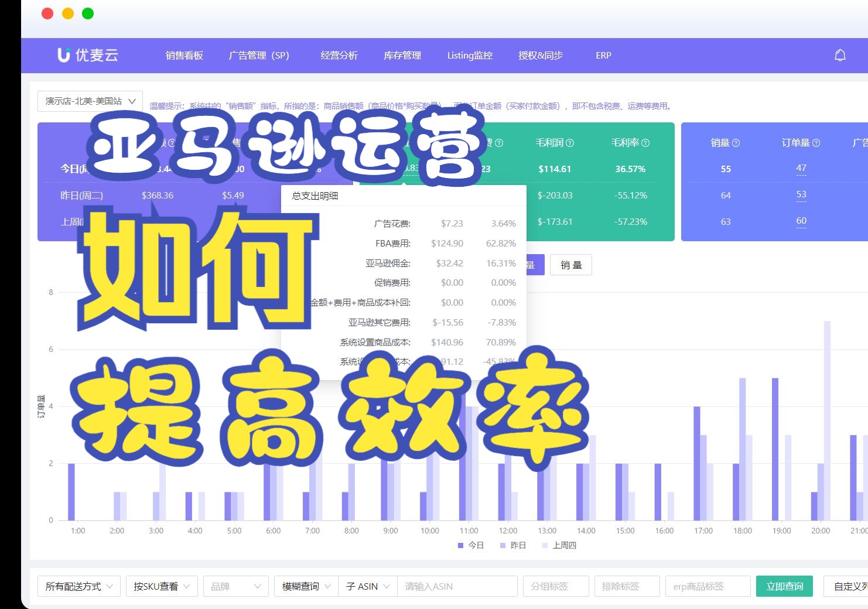Click yesterday's gross profit $-203.03
Screen dimensions: 868x609
point(555,196)
